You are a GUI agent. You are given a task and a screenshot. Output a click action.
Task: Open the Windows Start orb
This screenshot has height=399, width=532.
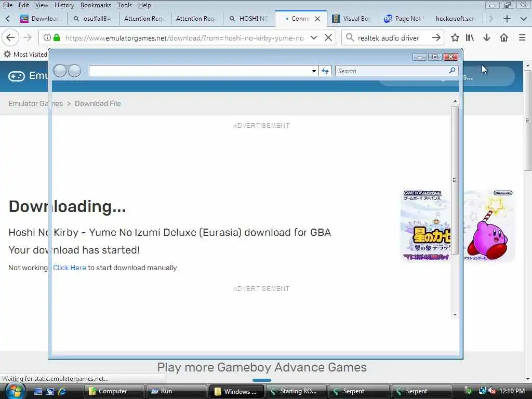(14, 391)
